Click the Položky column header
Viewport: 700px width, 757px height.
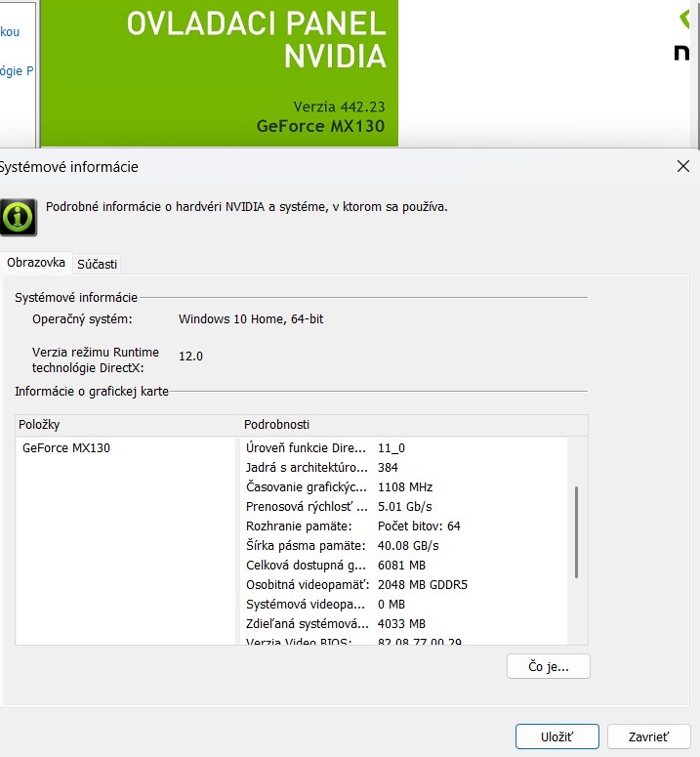point(127,425)
